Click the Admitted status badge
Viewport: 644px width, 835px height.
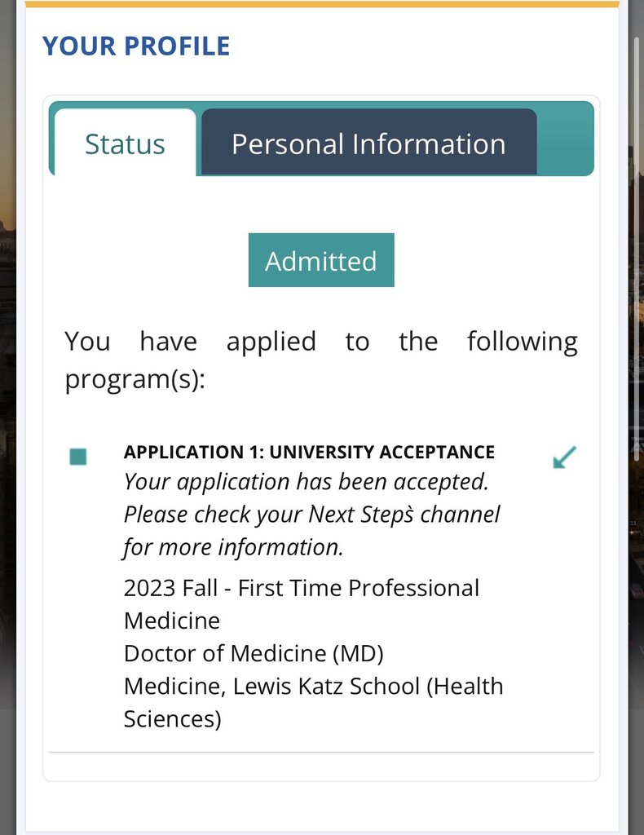321,261
